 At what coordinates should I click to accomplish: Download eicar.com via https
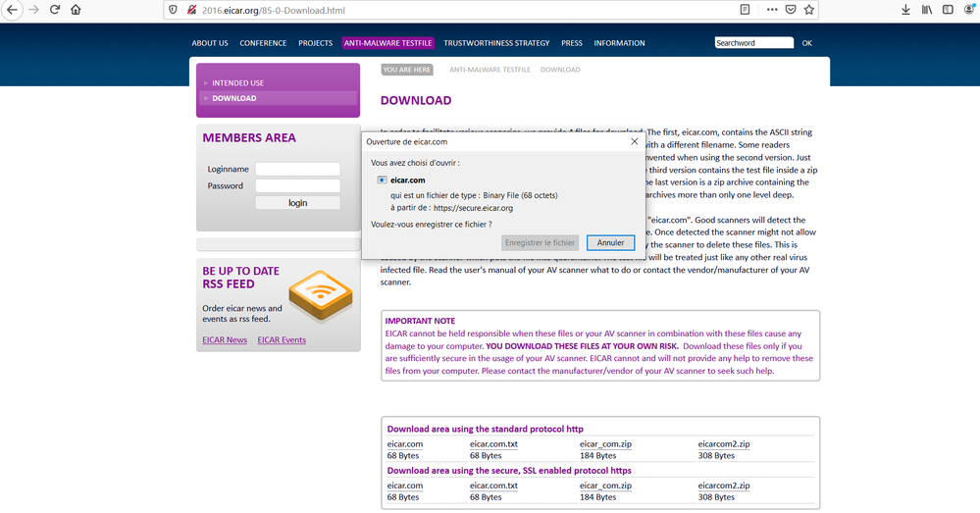pos(405,486)
